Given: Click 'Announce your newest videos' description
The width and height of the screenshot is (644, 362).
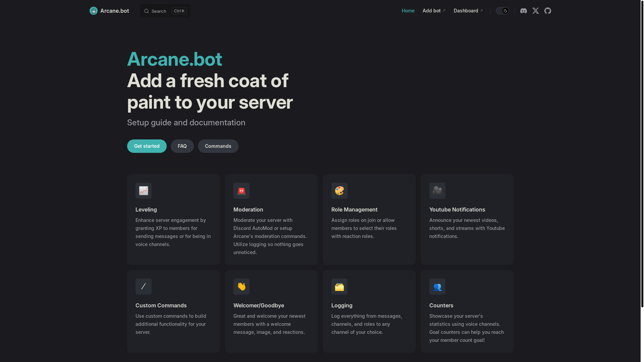Looking at the screenshot, I should coord(467,228).
